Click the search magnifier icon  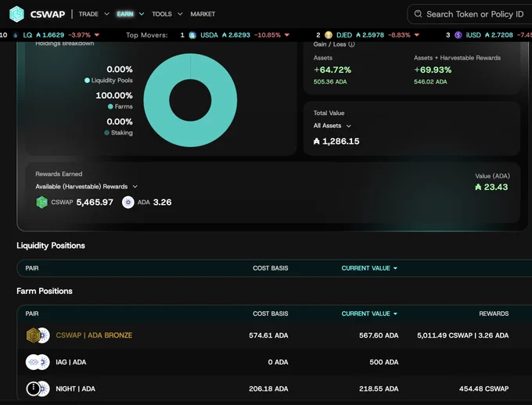coord(418,14)
